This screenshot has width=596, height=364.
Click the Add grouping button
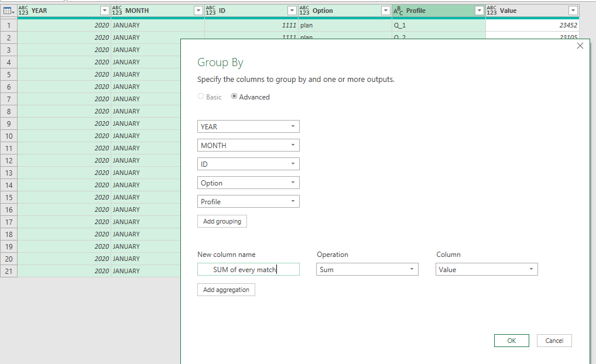(222, 221)
